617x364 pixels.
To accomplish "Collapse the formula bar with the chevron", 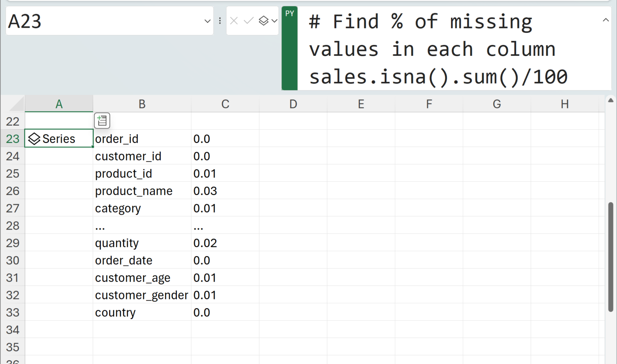I will tap(605, 20).
